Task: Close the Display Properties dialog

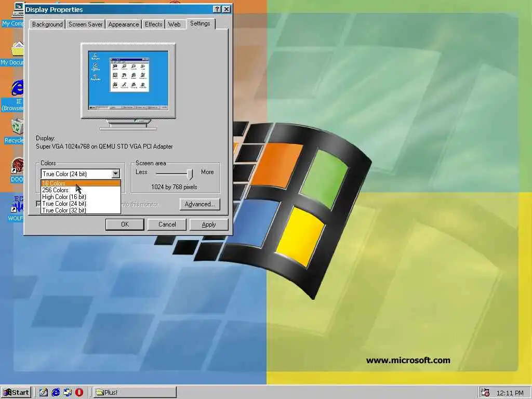Action: [x=227, y=9]
